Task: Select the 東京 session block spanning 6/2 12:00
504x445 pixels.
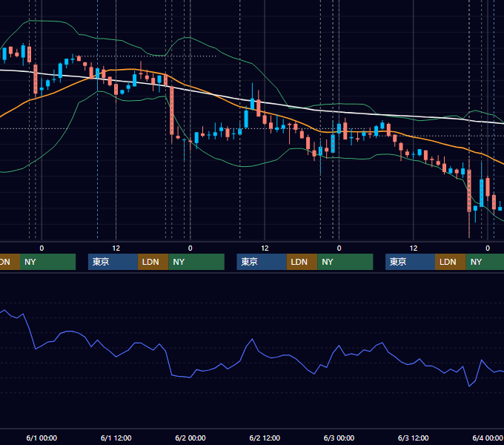Action: pyautogui.click(x=262, y=262)
